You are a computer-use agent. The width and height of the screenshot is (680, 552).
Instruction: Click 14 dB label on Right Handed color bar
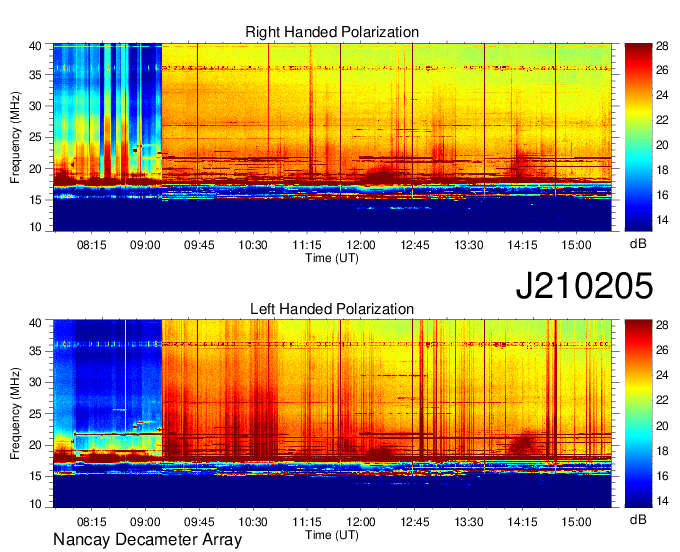pyautogui.click(x=662, y=220)
